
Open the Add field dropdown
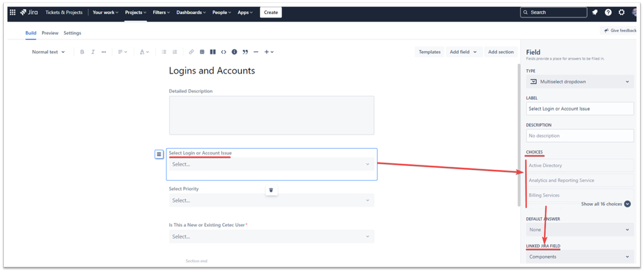[x=463, y=52]
